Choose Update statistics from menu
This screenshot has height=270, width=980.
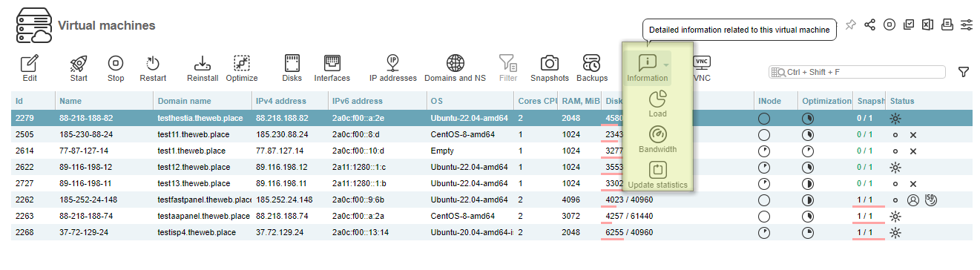(x=657, y=174)
